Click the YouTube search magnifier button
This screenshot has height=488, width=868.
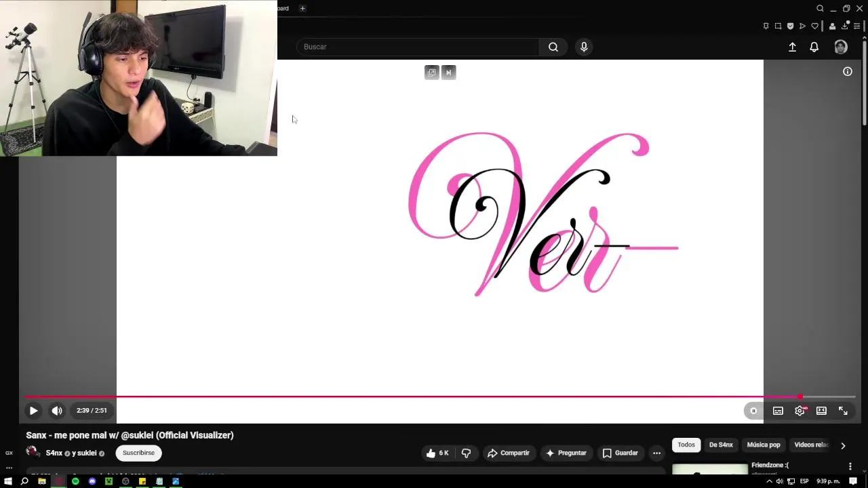(x=553, y=47)
